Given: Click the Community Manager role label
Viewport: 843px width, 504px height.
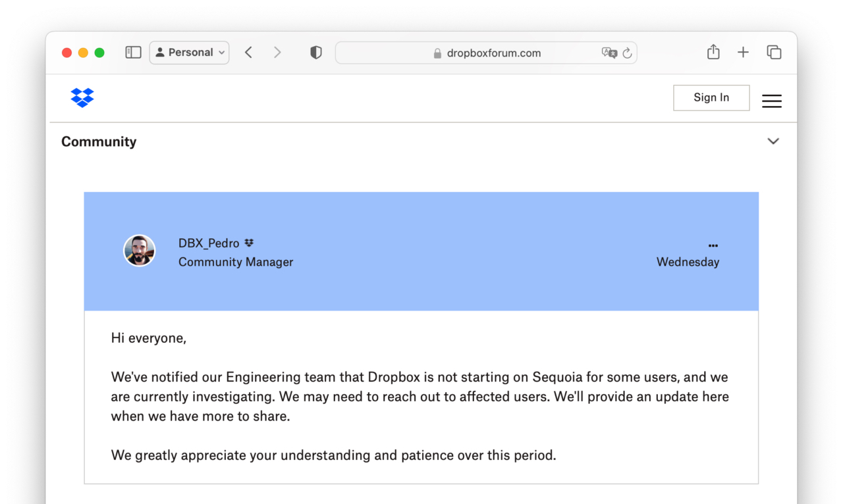Looking at the screenshot, I should pos(236,262).
